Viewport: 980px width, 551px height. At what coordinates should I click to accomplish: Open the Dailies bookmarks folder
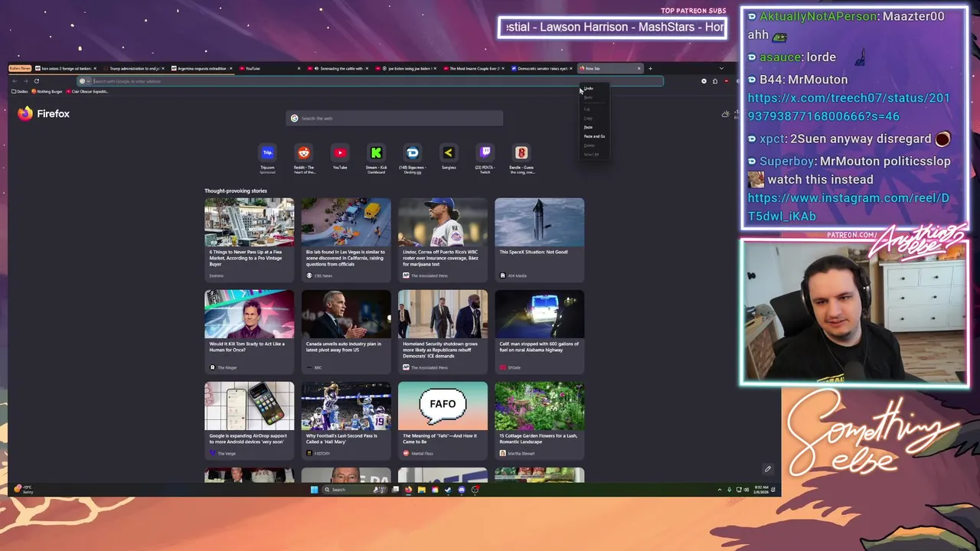[19, 92]
